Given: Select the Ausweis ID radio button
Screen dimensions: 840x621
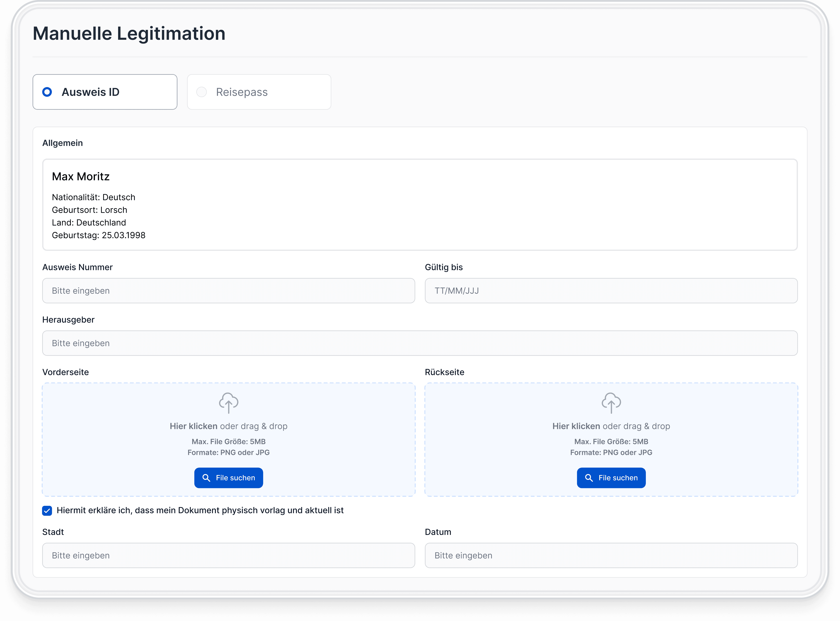Looking at the screenshot, I should tap(47, 92).
